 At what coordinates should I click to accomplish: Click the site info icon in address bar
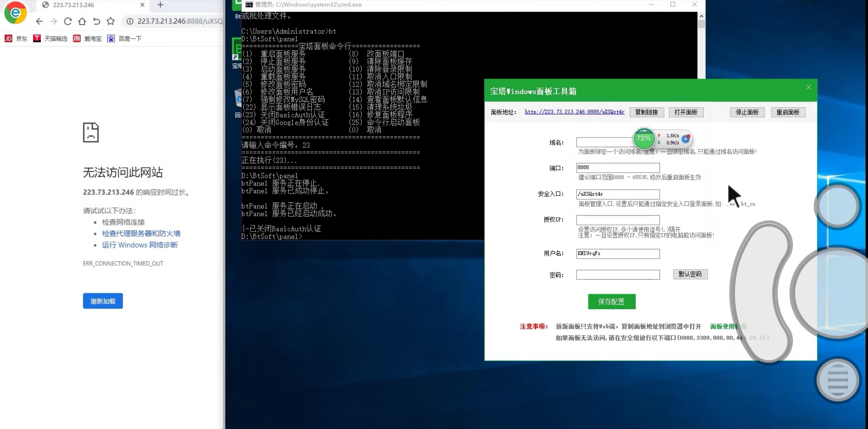(130, 21)
